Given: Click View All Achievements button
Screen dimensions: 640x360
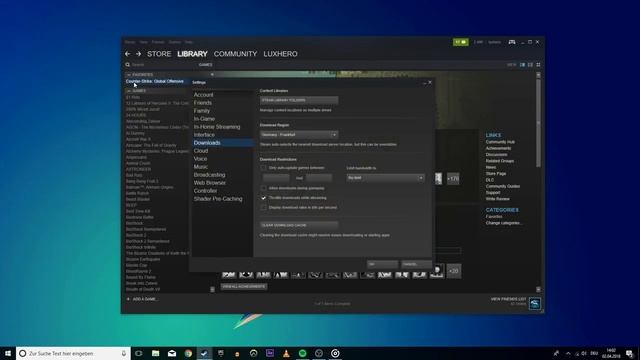Looking at the screenshot, I should (244, 287).
